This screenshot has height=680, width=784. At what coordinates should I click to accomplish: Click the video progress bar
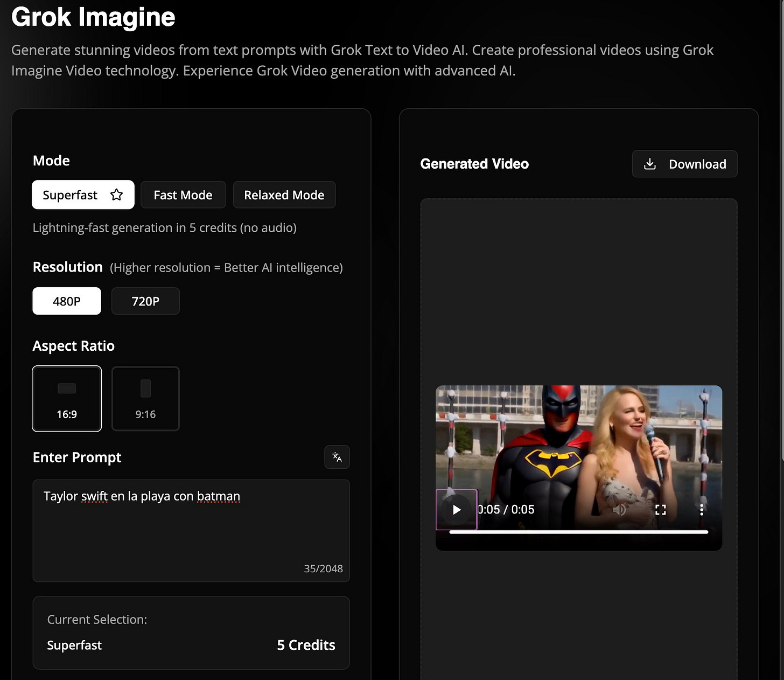coord(579,532)
